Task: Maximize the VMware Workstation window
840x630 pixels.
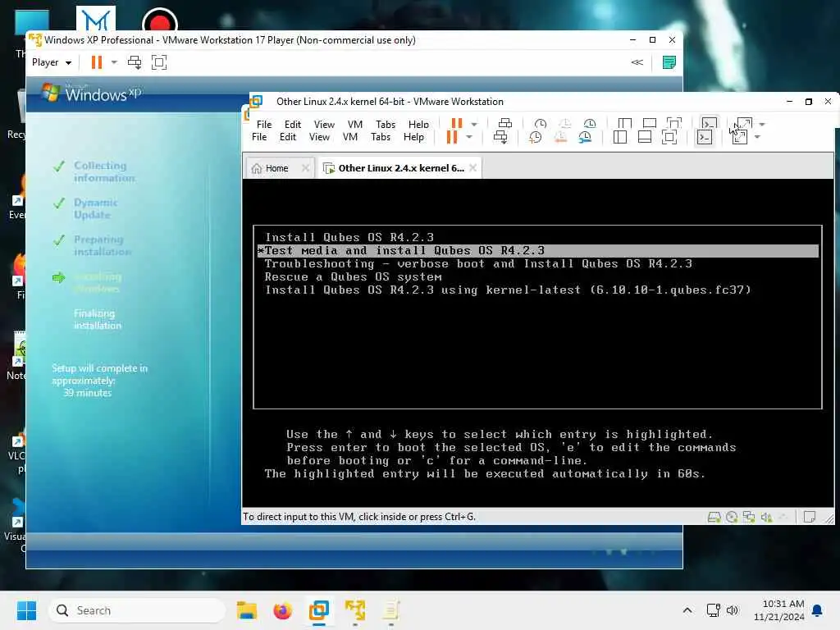Action: pos(809,101)
